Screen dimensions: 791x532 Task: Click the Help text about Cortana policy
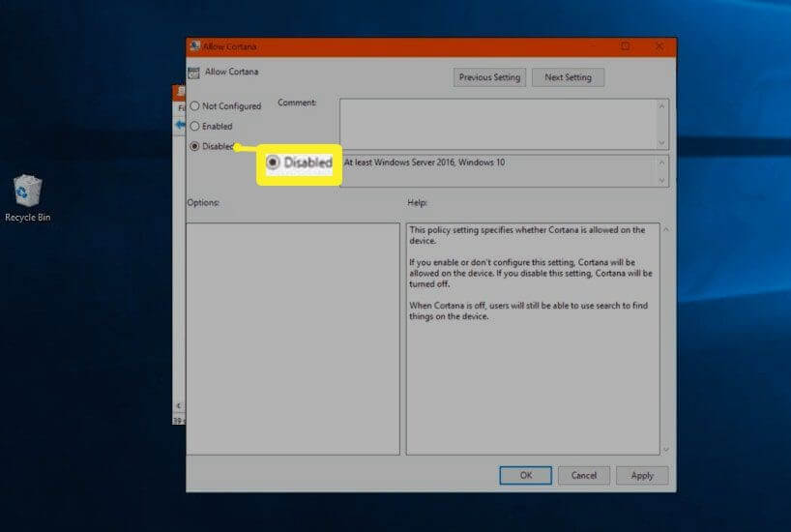531,273
